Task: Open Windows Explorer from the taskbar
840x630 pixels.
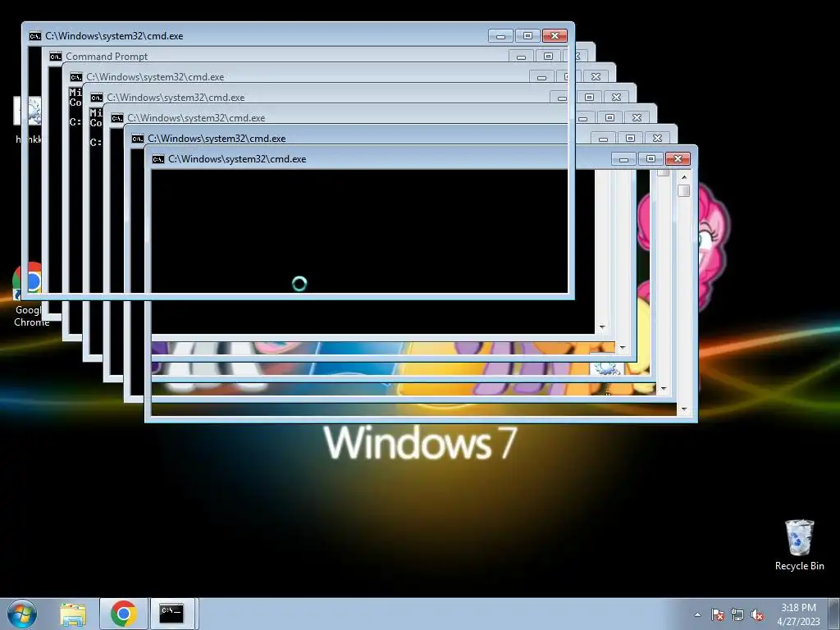Action: click(x=73, y=614)
